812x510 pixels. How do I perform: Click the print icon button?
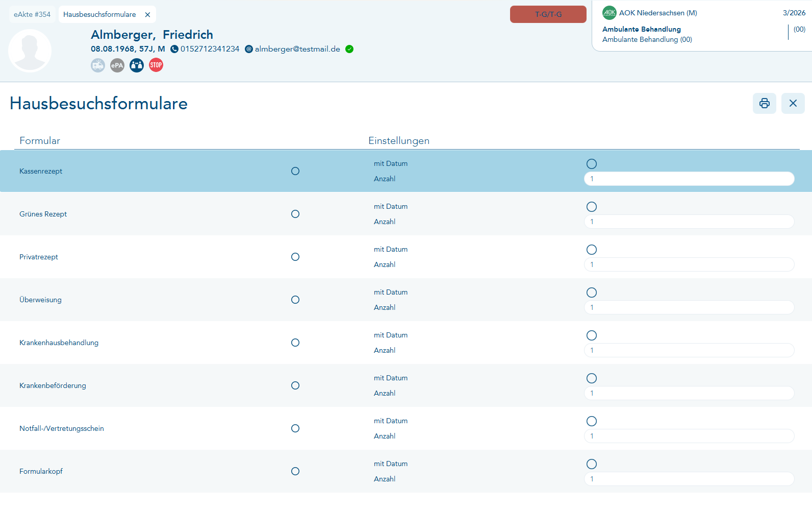pyautogui.click(x=764, y=103)
